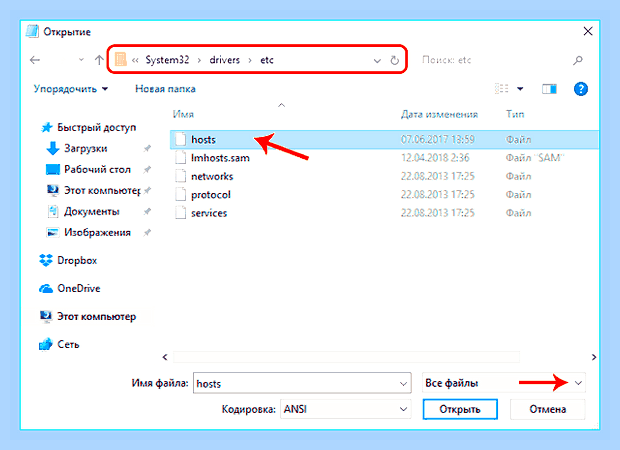This screenshot has height=450, width=620.
Task: Click the services file icon
Action: point(180,212)
